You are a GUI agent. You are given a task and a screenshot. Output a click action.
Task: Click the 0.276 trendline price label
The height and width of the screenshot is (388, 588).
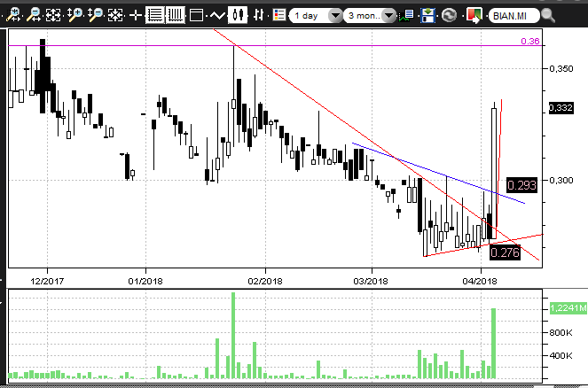point(506,252)
